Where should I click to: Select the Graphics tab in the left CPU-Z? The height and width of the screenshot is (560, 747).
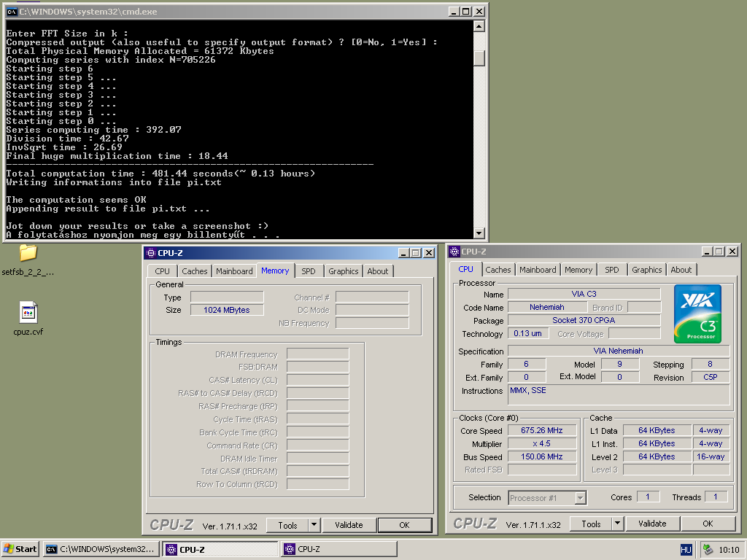(343, 271)
